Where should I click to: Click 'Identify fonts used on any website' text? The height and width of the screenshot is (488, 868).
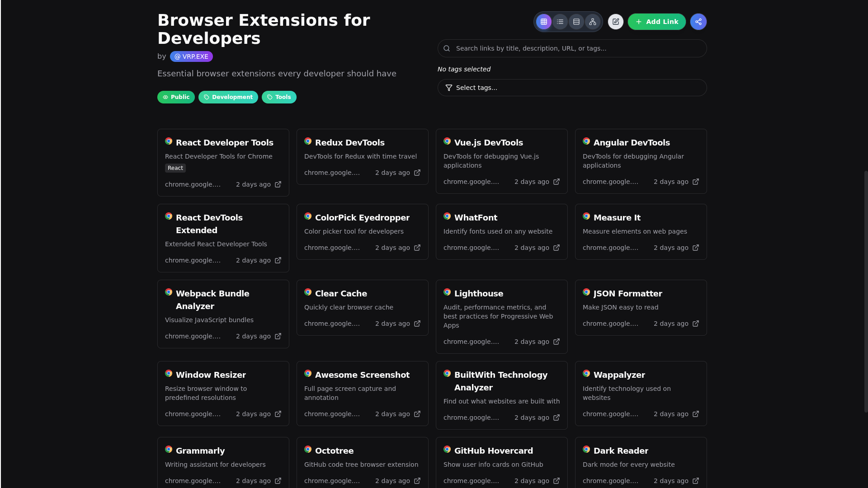click(x=498, y=231)
